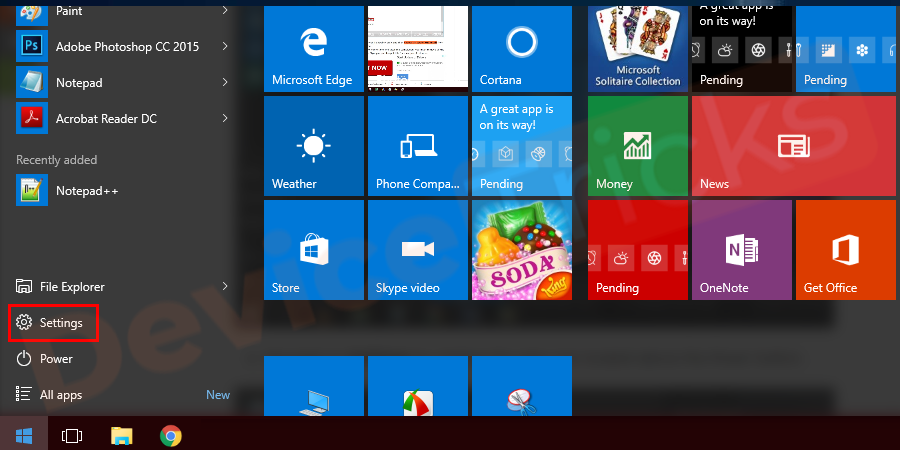Click the Notepad app icon
Image resolution: width=900 pixels, height=450 pixels.
pos(32,82)
